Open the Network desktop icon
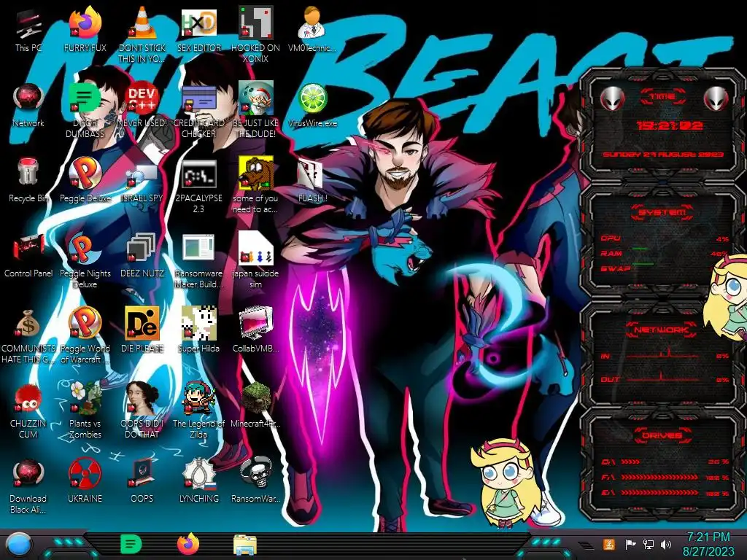 (28, 106)
